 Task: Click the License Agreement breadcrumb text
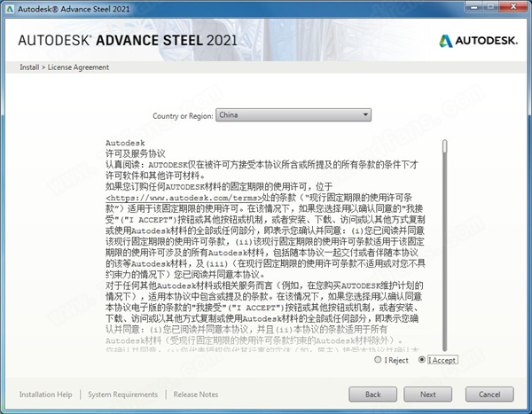[x=78, y=67]
